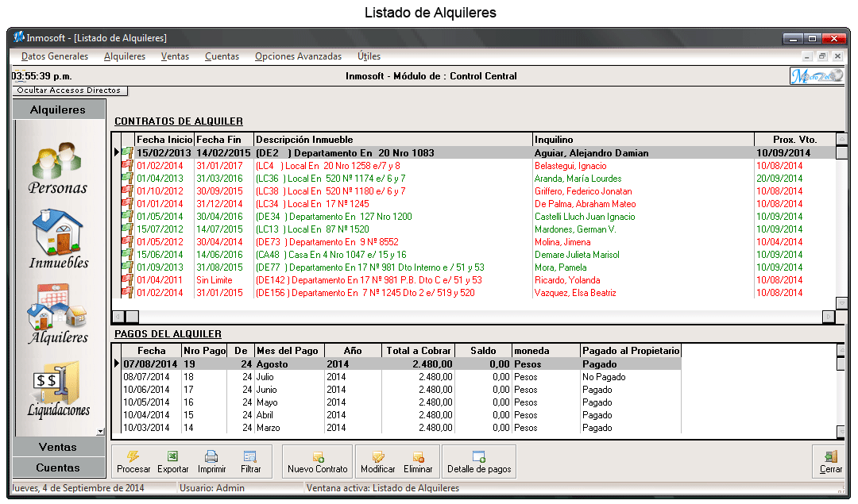Open the Alquileres menu in menu bar
This screenshot has width=858, height=504.
pyautogui.click(x=125, y=56)
